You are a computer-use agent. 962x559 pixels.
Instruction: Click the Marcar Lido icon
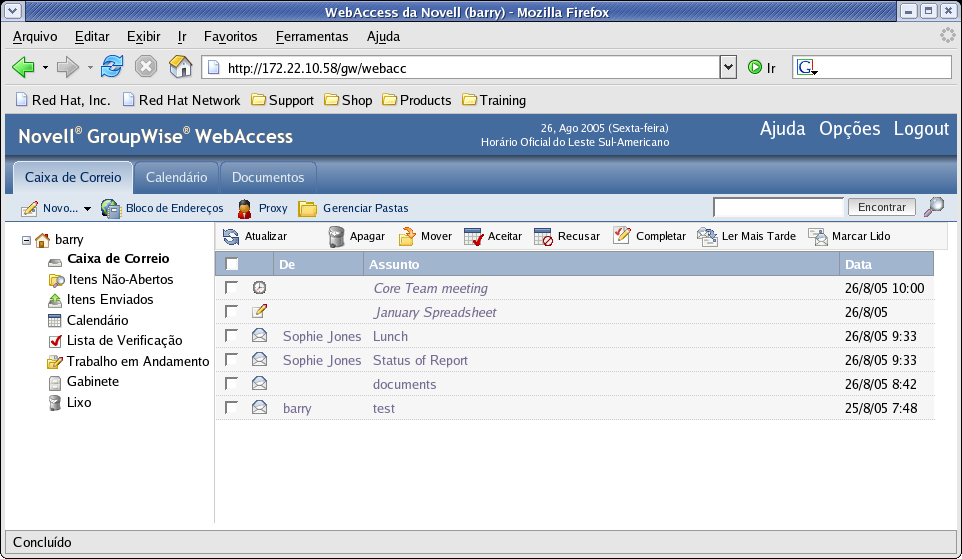[x=818, y=236]
